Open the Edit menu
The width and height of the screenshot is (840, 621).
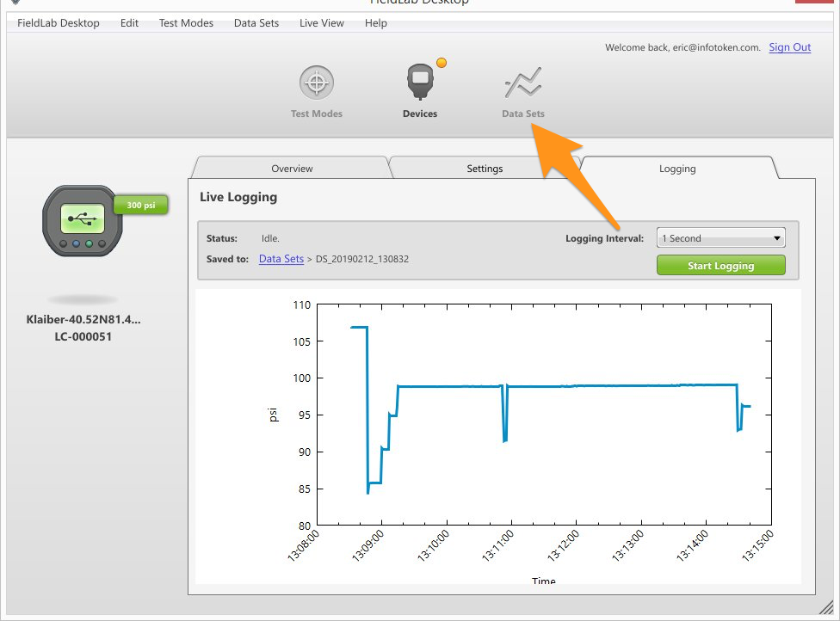pyautogui.click(x=129, y=23)
